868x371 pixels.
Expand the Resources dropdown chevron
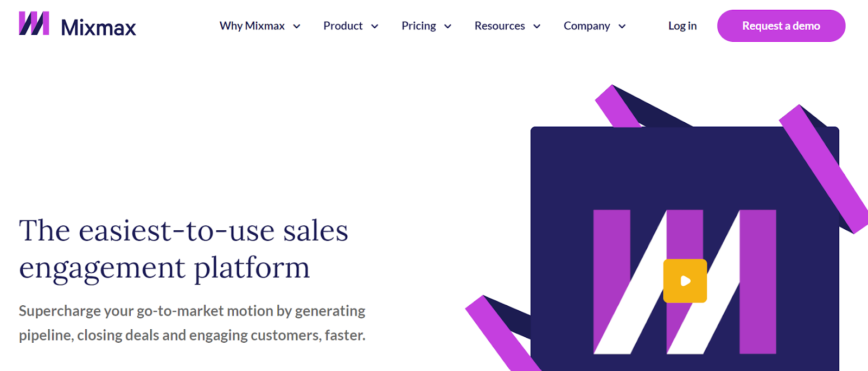click(537, 27)
